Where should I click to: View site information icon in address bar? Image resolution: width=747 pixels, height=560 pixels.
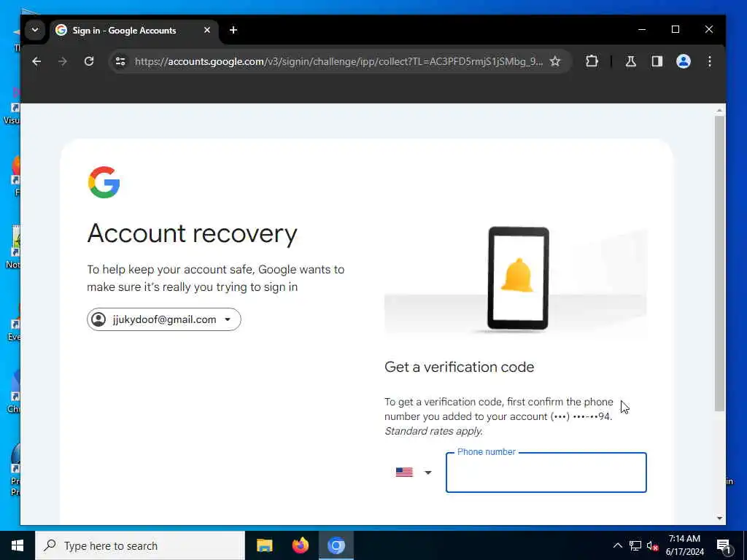(x=120, y=61)
